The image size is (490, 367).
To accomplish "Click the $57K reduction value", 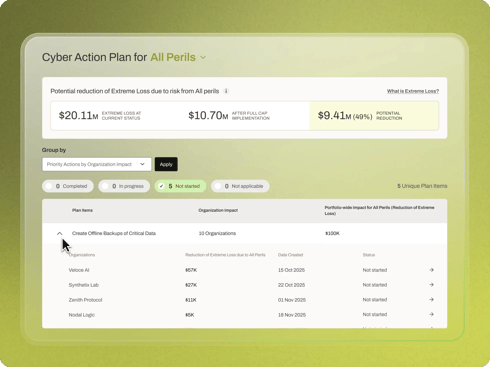I will [x=191, y=270].
